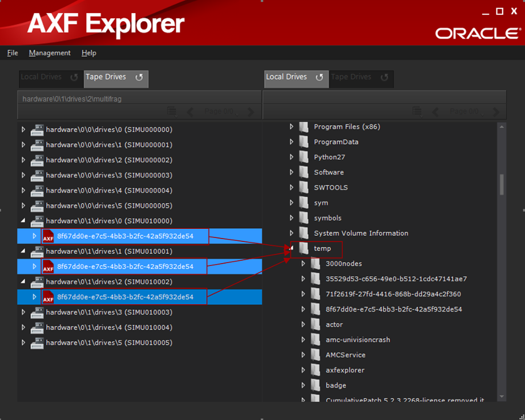
Task: Click AXF file icon under SIMU010002 drive
Action: point(48,297)
